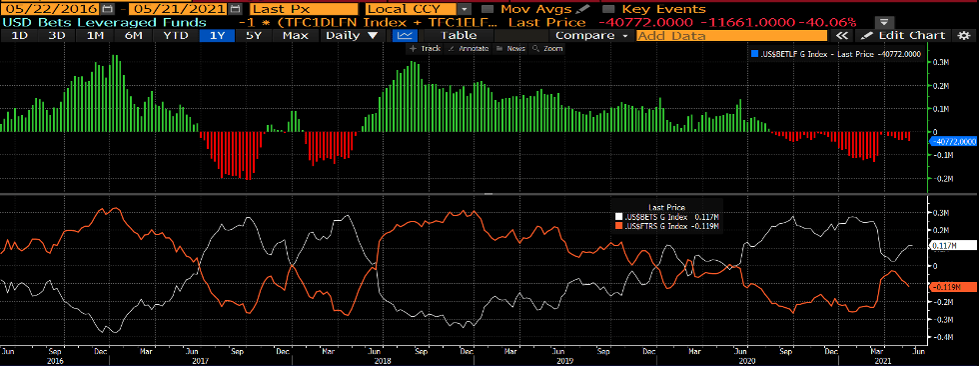Screen dimensions: 980x366
Task: Select the 3D range tab
Action: click(57, 36)
